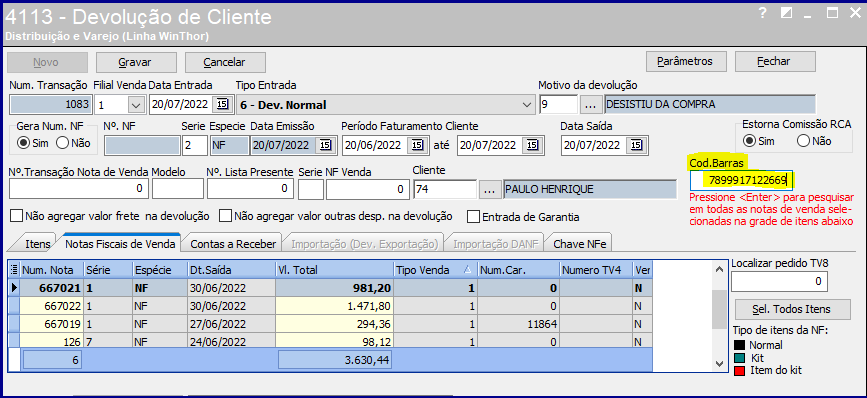This screenshot has height=398, width=867.
Task: Click the Num.Car. column header
Action: [518, 270]
